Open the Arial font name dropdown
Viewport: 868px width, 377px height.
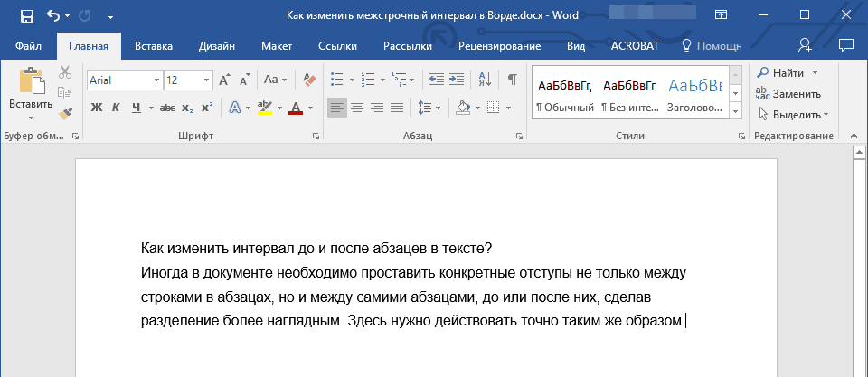(156, 80)
